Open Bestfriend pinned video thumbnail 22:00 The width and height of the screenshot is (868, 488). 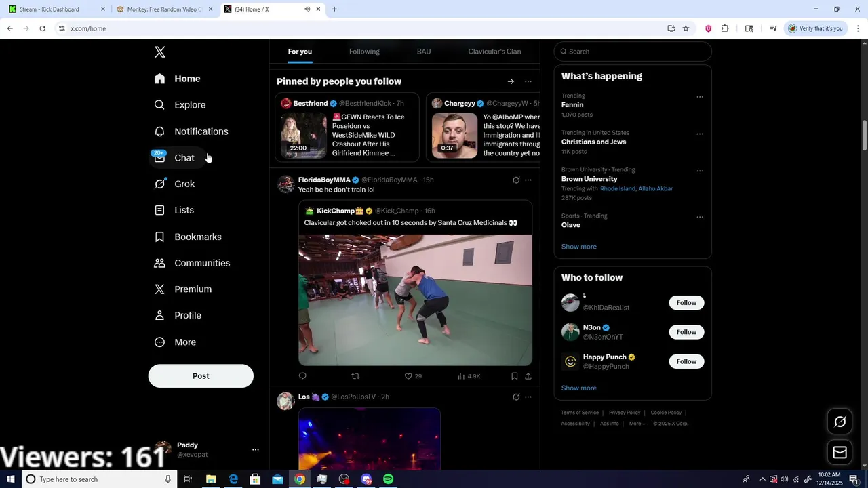point(304,134)
